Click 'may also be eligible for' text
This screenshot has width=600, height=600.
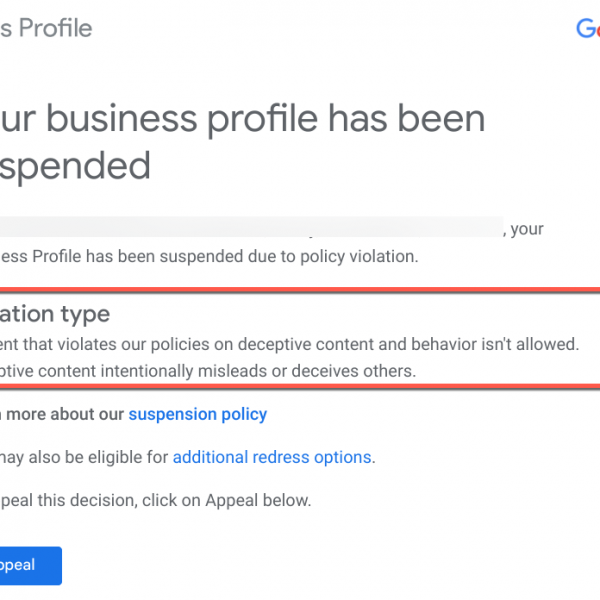pos(85,457)
